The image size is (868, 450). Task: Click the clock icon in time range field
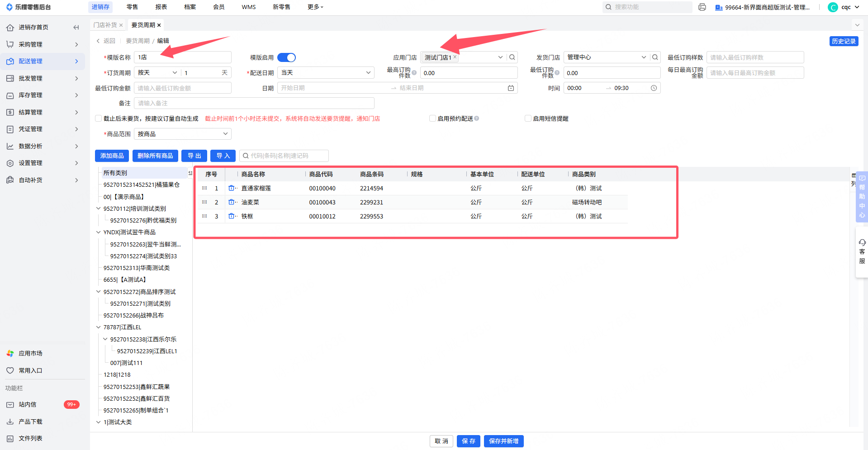coord(654,88)
